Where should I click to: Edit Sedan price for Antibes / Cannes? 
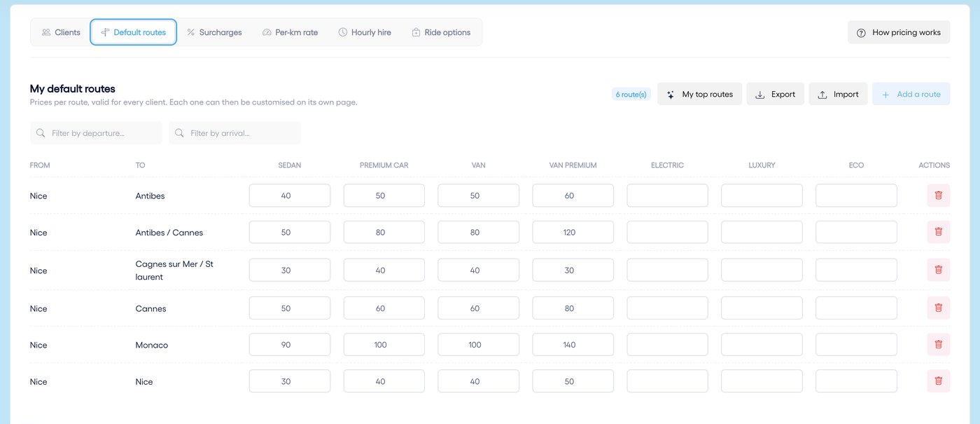[290, 232]
